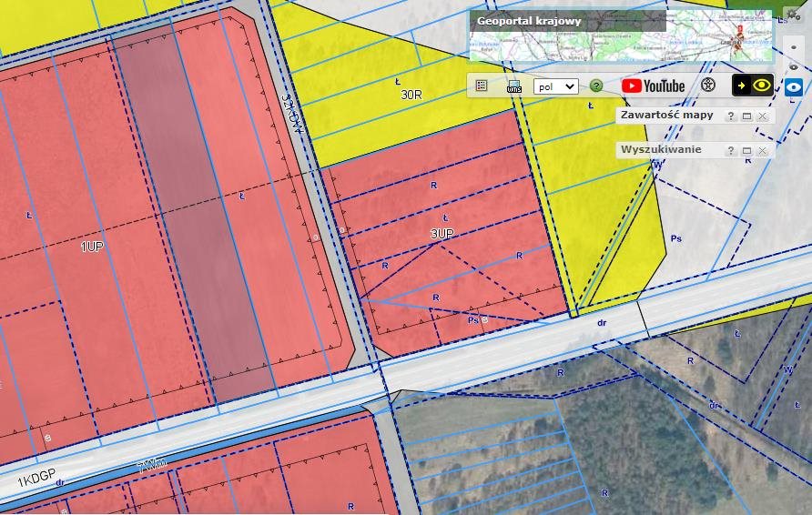
Task: Open the YouTube channel link
Action: (x=653, y=86)
